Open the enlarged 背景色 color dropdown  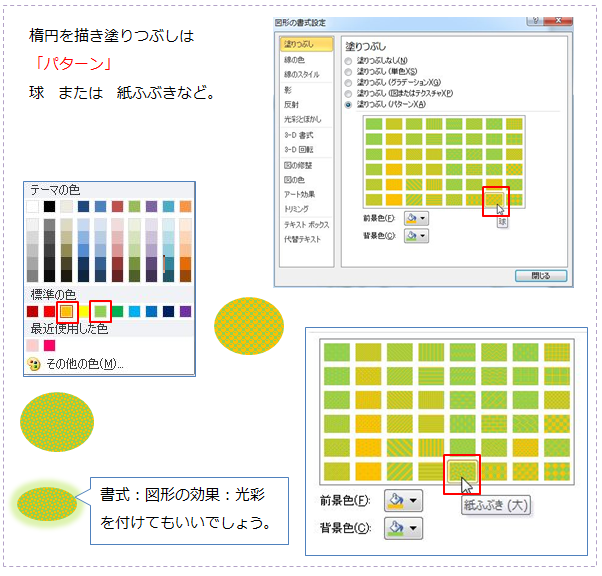[405, 528]
